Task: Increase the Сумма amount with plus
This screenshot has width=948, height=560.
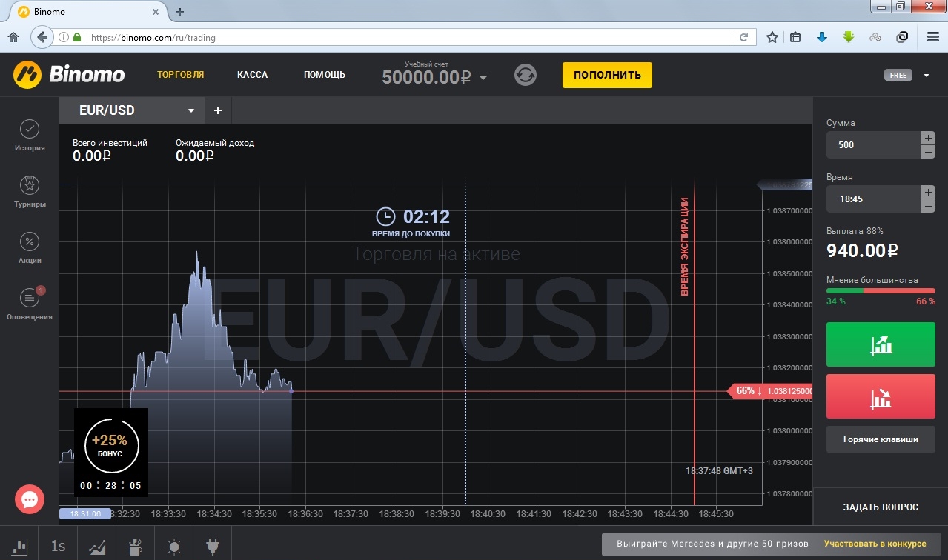Action: point(928,138)
